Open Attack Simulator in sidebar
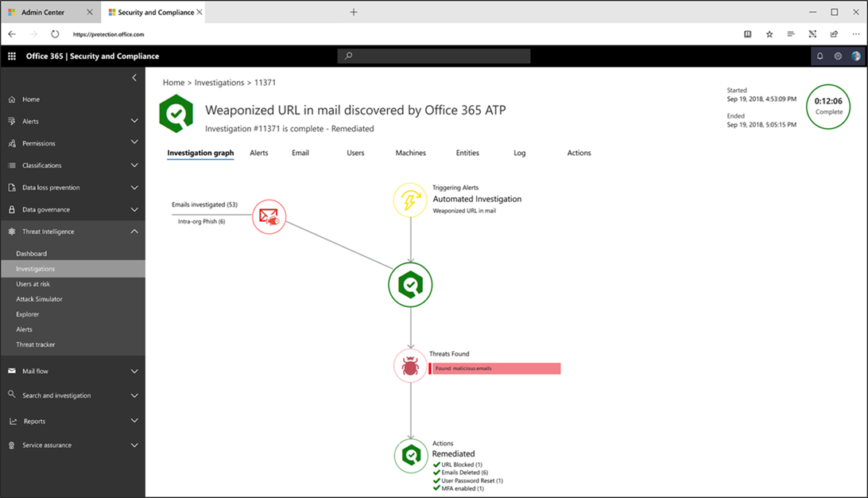 (x=39, y=299)
